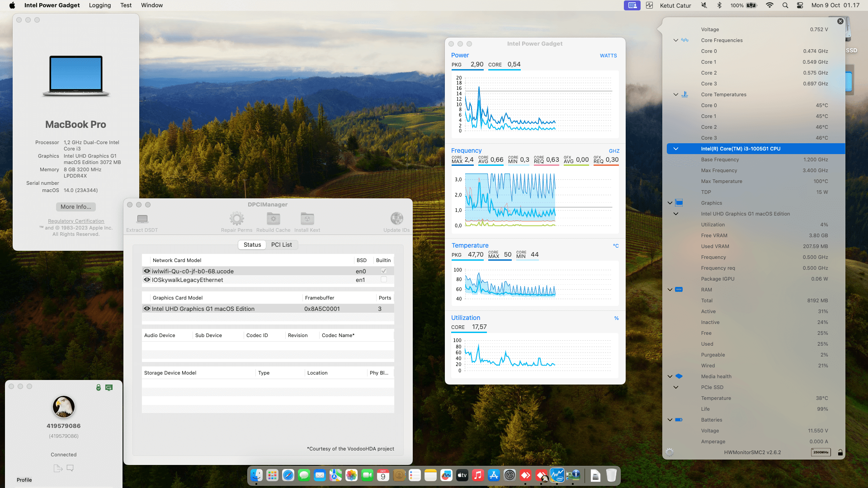
Task: Collapse the Batteries section chevron
Action: [670, 420]
